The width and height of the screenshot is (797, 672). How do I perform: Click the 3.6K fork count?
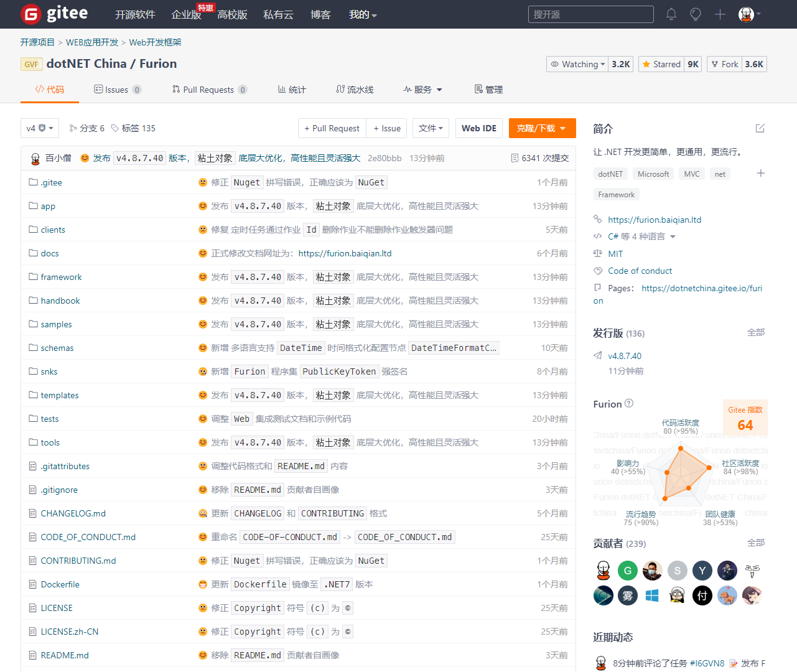click(x=754, y=64)
